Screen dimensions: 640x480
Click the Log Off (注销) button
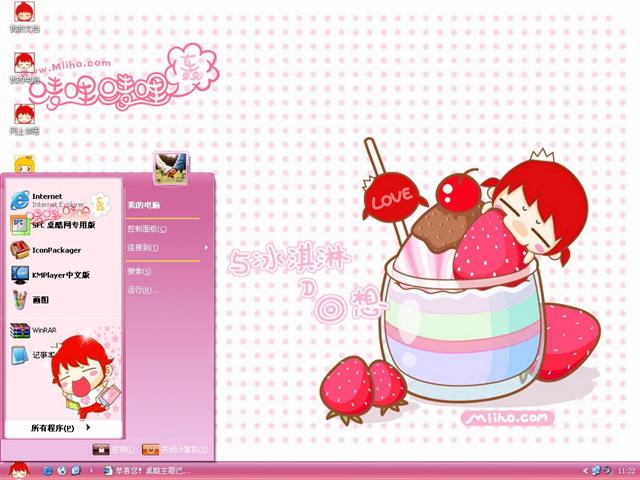pos(113,449)
